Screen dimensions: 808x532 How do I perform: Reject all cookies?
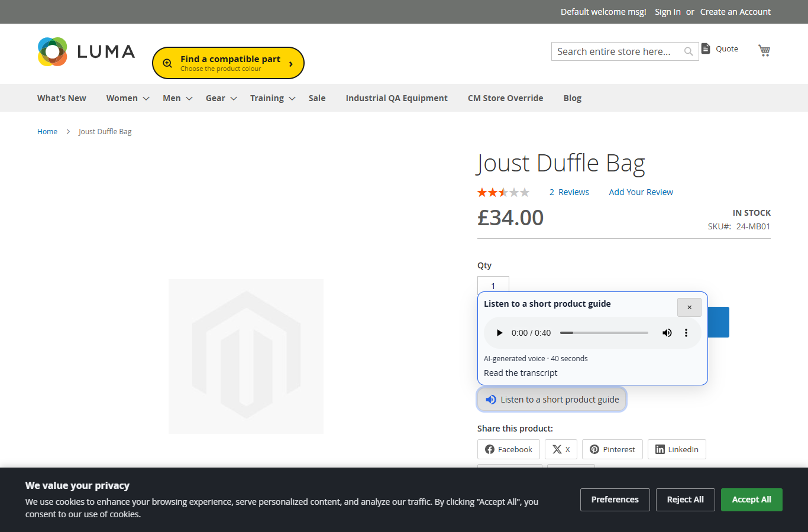(686, 499)
